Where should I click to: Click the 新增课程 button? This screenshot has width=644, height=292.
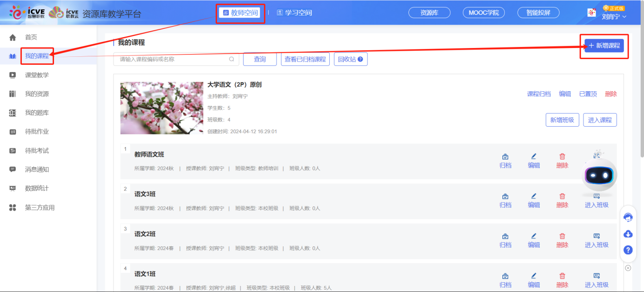pyautogui.click(x=603, y=46)
